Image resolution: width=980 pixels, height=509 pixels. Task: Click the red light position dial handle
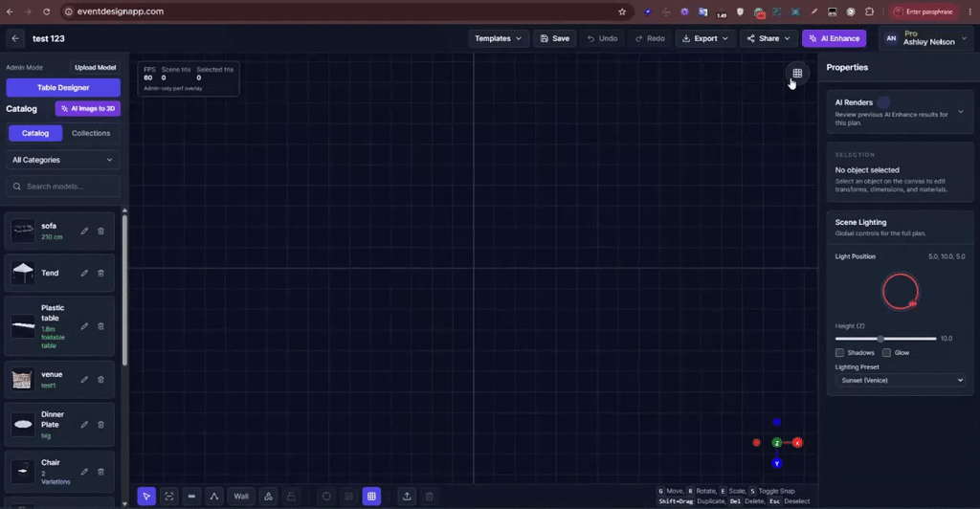point(912,304)
